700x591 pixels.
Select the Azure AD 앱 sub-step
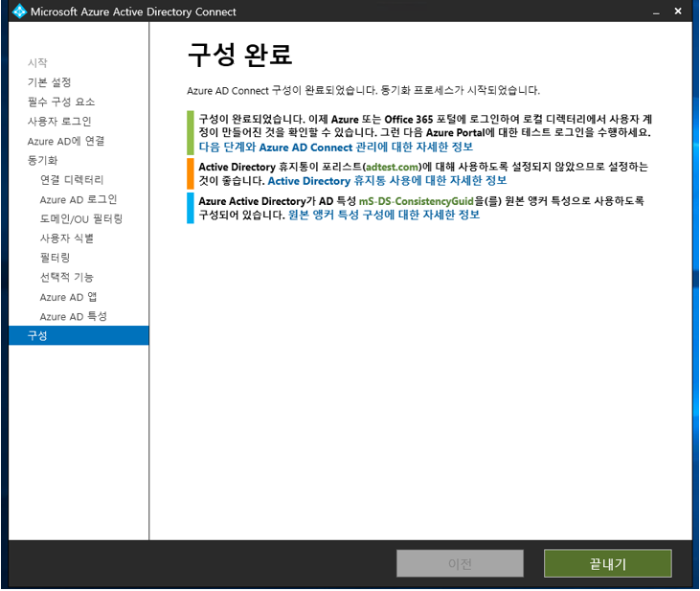[x=68, y=297]
